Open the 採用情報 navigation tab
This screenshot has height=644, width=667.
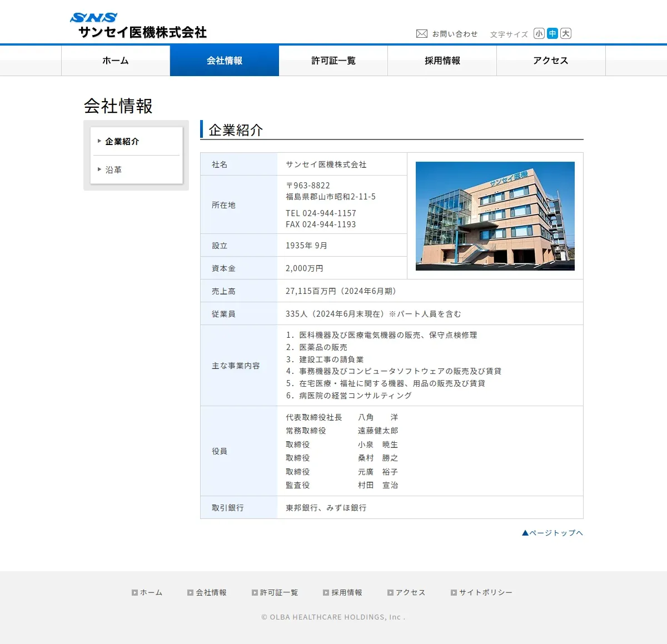[442, 61]
